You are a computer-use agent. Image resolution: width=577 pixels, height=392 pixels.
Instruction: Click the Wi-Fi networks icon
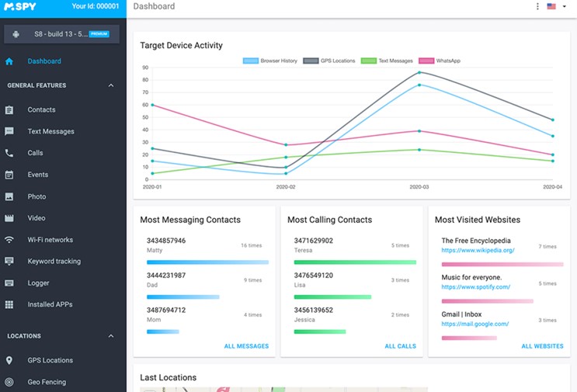pos(9,240)
